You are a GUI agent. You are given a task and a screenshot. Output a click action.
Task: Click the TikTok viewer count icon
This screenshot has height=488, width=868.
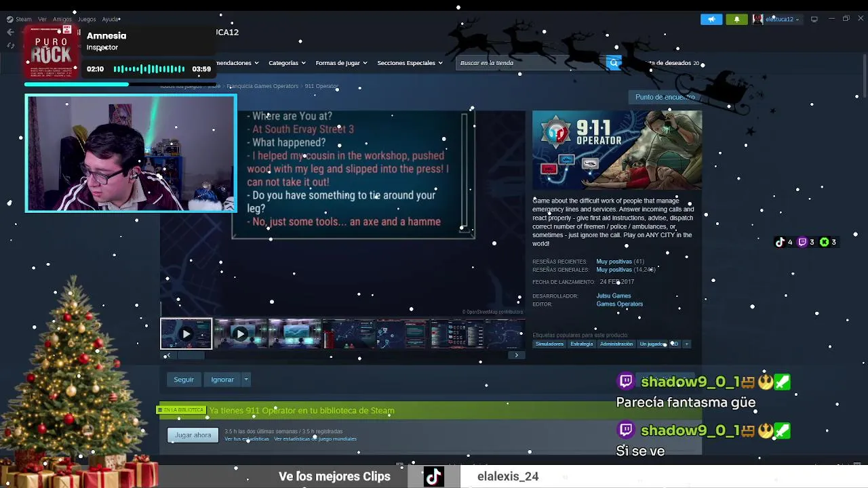(x=780, y=242)
